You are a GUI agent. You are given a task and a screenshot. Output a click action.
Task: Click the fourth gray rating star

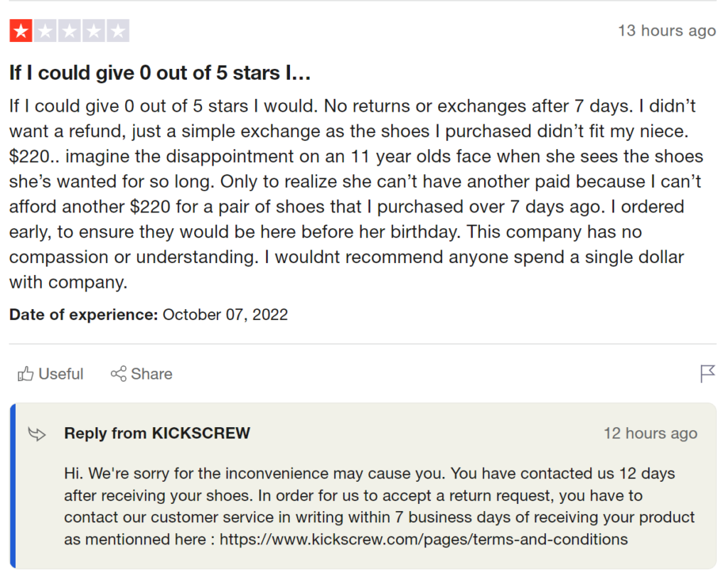94,31
